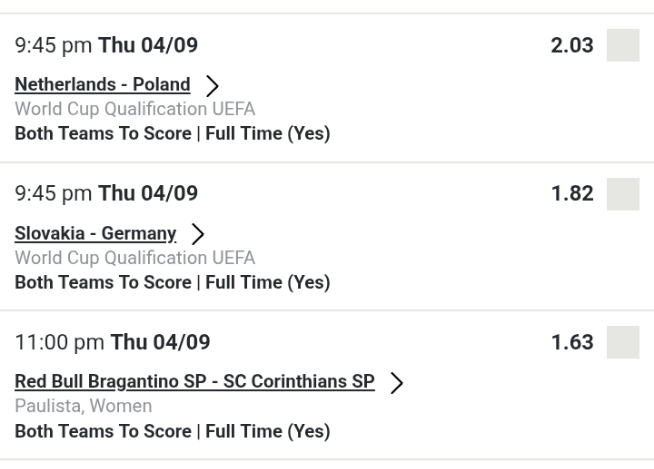Expand the arrow next to Netherlands - Poland

pos(212,85)
